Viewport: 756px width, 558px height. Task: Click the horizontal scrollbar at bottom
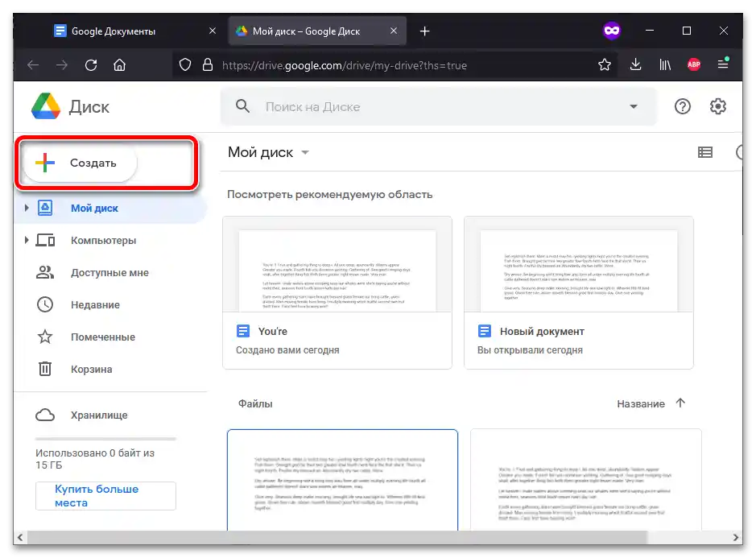tap(337, 537)
